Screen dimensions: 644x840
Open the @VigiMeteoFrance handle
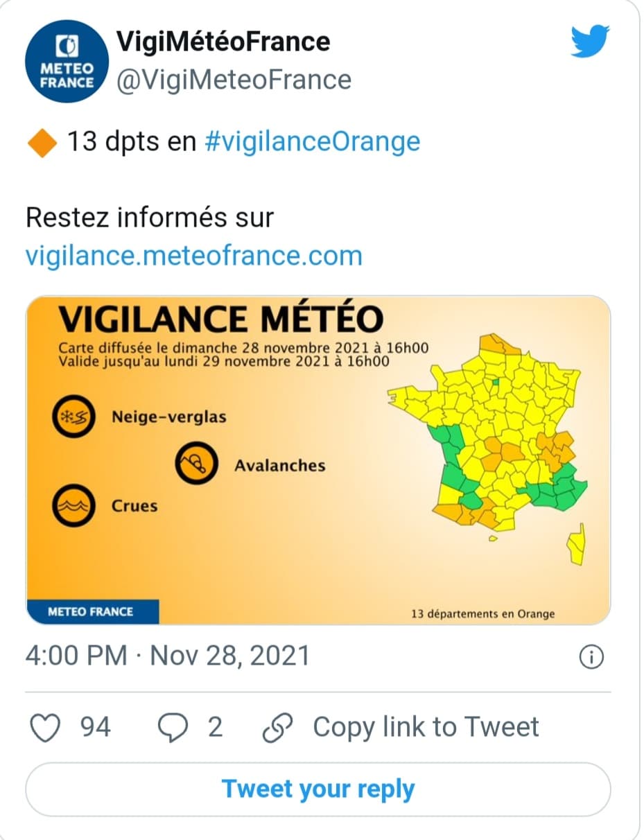(234, 80)
